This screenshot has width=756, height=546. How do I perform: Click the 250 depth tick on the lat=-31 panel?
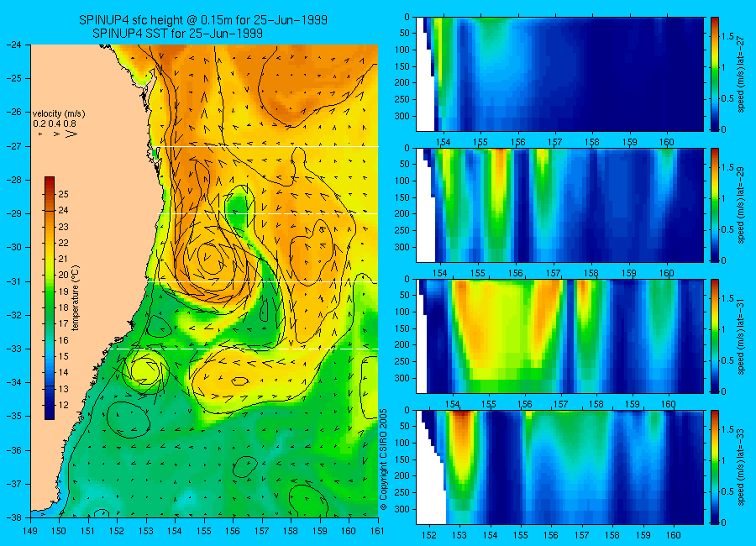pos(402,361)
